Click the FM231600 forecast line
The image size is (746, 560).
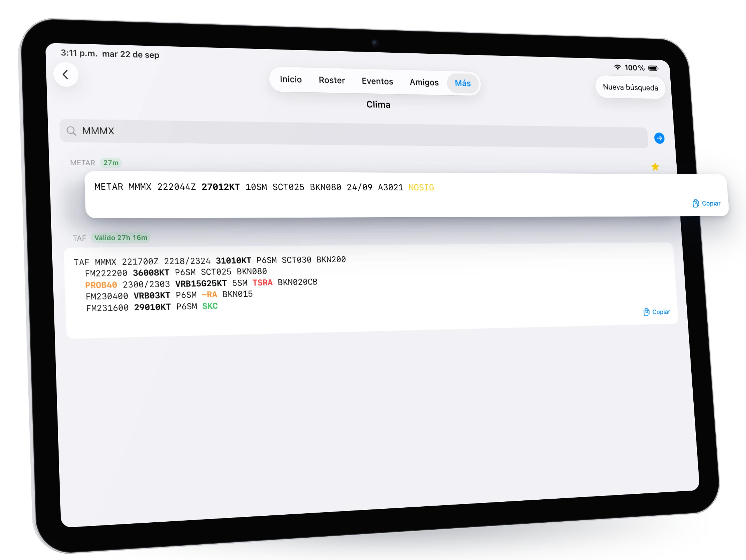click(x=152, y=307)
